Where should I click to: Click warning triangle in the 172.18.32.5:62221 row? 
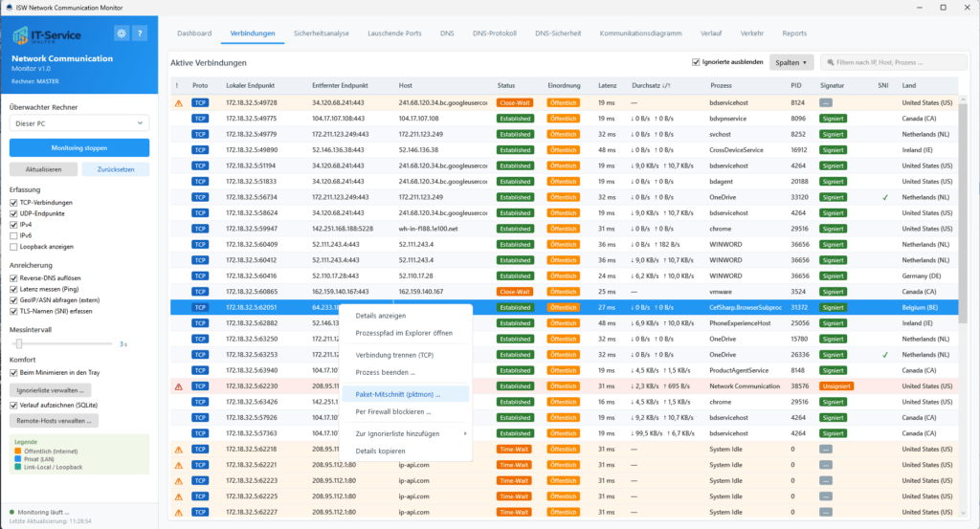pyautogui.click(x=179, y=465)
